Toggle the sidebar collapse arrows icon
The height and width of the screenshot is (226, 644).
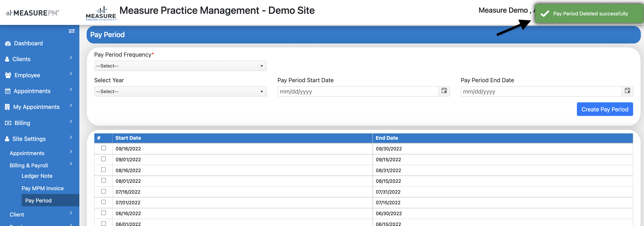tap(71, 31)
